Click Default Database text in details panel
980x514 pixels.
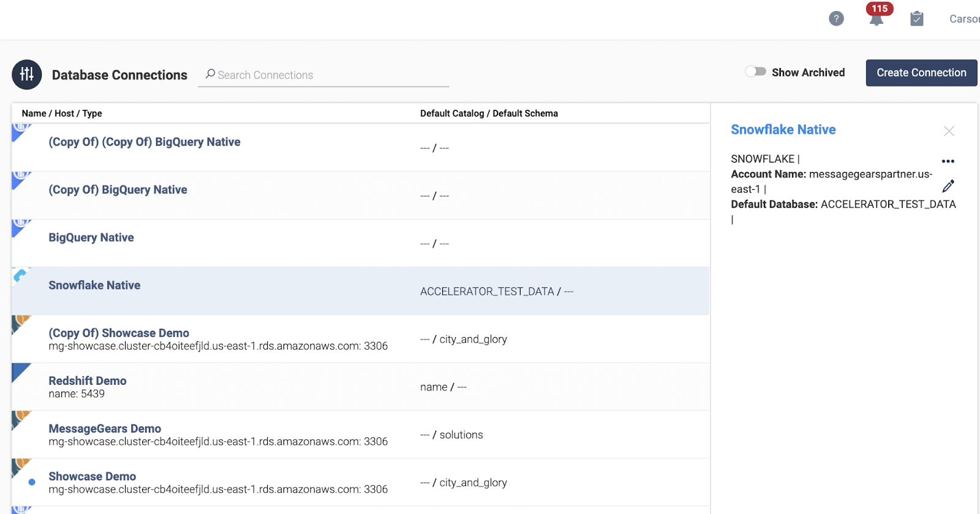[x=843, y=205]
